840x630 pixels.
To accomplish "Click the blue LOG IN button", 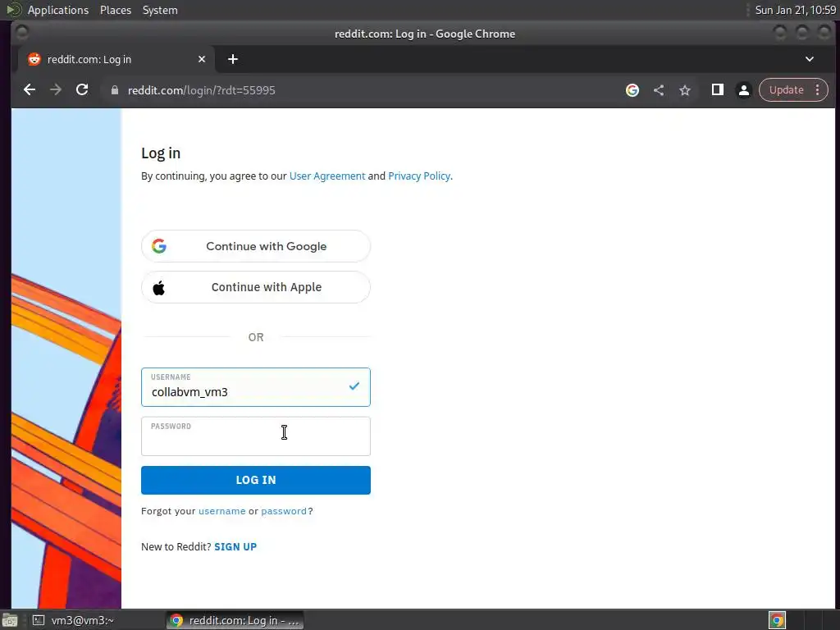I will click(256, 480).
